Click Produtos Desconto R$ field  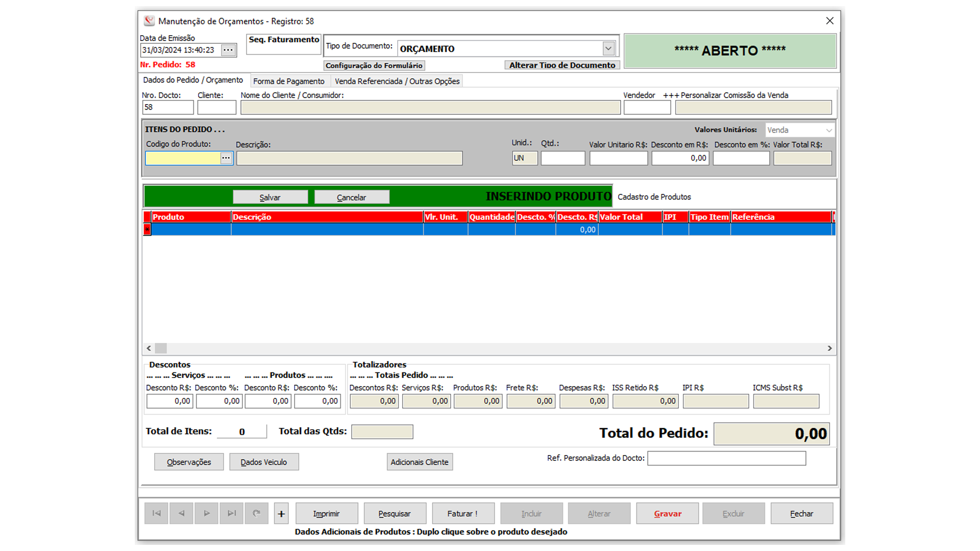pos(268,401)
